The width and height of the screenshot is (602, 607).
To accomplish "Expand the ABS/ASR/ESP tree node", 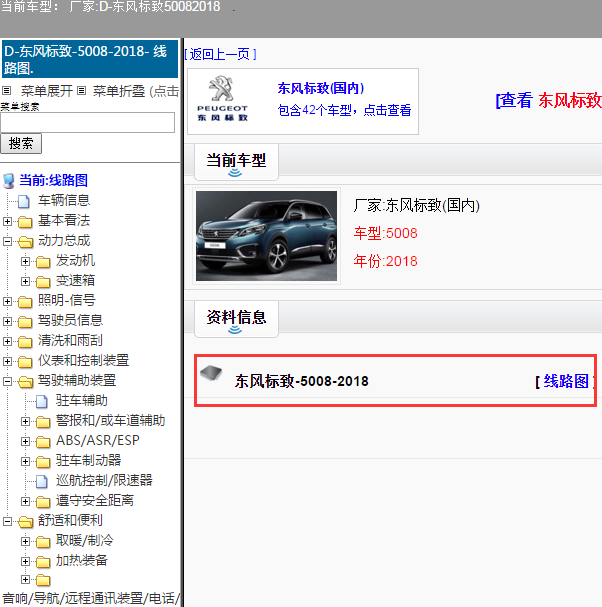I will [25, 441].
